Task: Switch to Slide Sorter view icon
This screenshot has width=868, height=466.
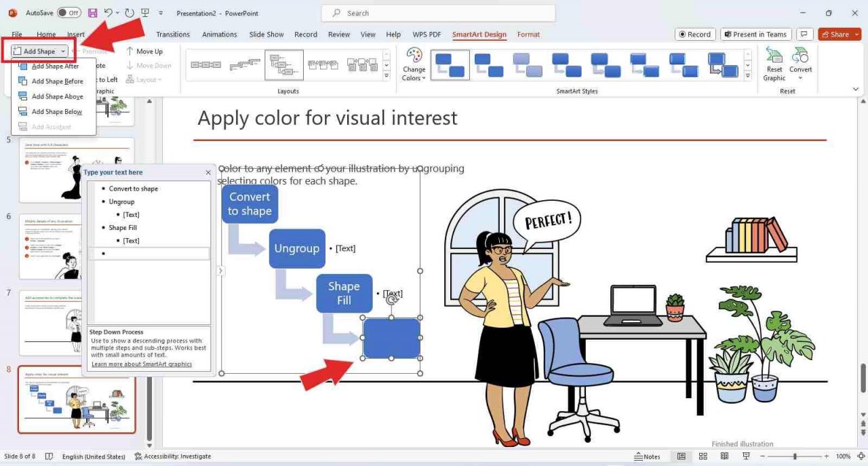Action: point(703,456)
